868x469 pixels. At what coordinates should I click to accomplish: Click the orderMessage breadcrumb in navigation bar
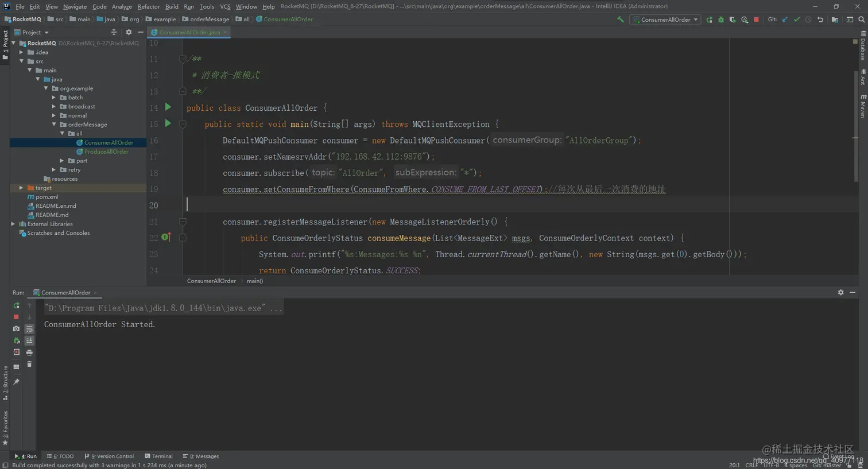click(x=206, y=20)
